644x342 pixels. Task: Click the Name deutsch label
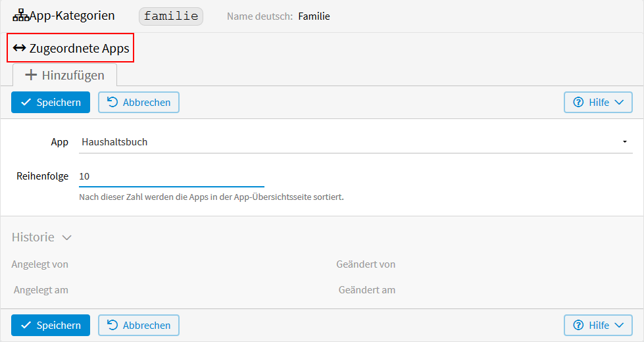click(x=260, y=16)
